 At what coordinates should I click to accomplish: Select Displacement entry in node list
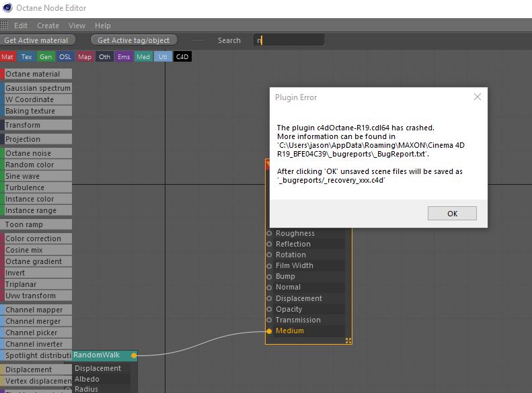pyautogui.click(x=36, y=369)
